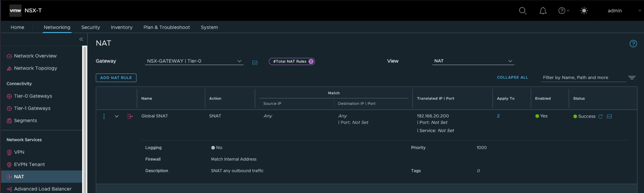Click the EVPN Tenant icon

(x=9, y=165)
